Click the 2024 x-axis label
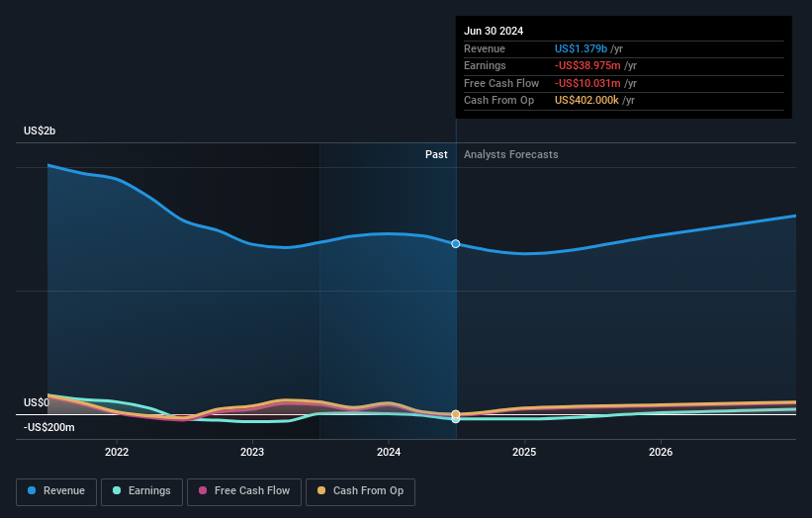 click(389, 452)
